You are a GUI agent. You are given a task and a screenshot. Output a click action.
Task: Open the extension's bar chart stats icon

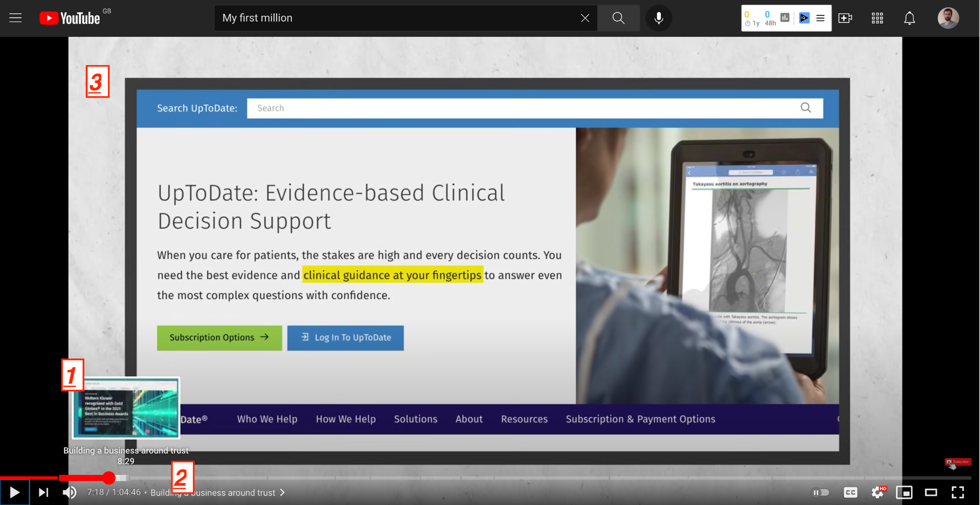click(785, 18)
